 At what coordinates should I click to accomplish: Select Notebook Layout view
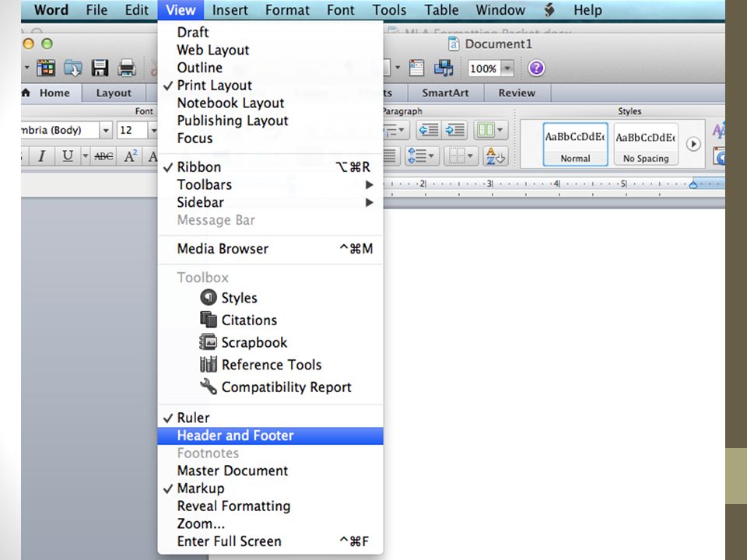(x=270, y=103)
